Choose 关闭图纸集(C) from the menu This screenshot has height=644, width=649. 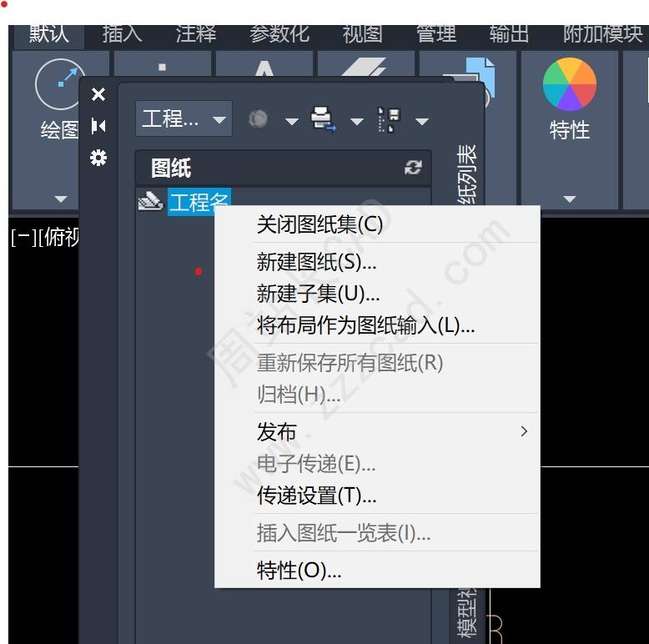tap(377, 224)
